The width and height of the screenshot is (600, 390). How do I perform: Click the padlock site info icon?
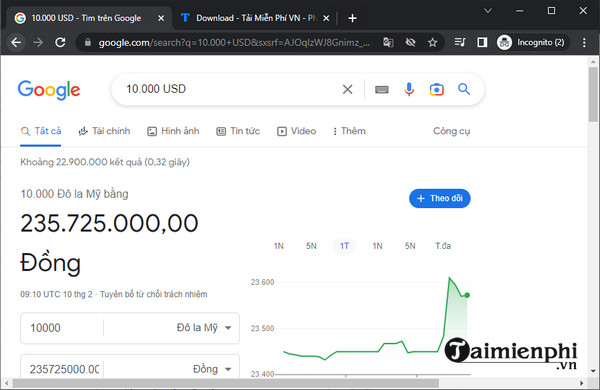pos(88,42)
